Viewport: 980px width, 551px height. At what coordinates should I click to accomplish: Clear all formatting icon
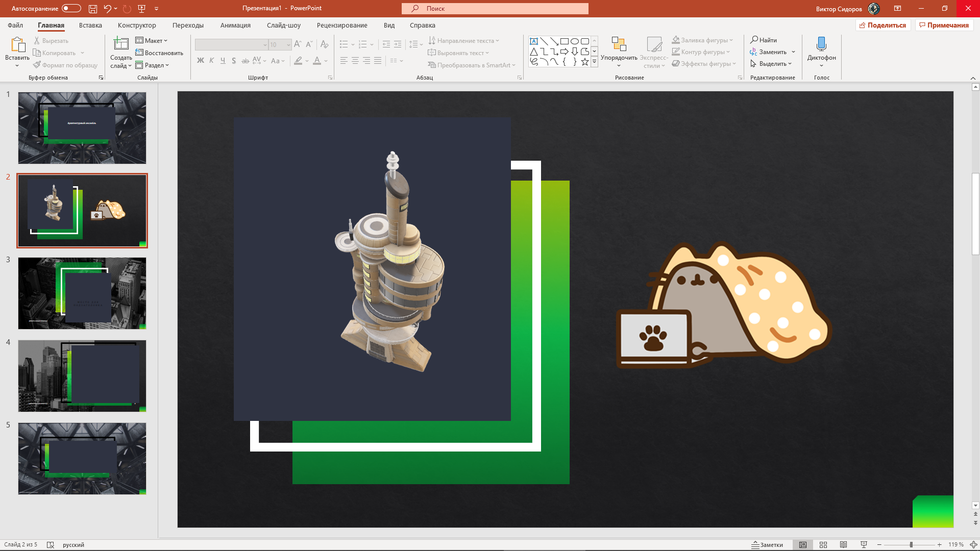[325, 44]
